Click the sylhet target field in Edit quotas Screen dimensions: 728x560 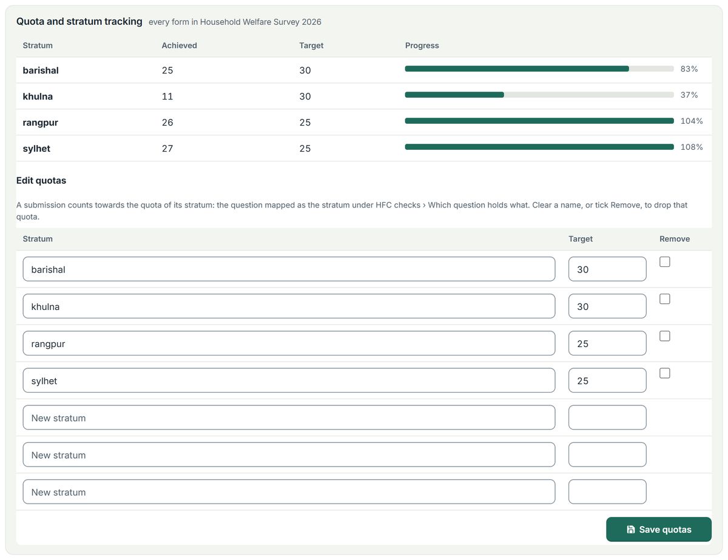click(x=607, y=380)
